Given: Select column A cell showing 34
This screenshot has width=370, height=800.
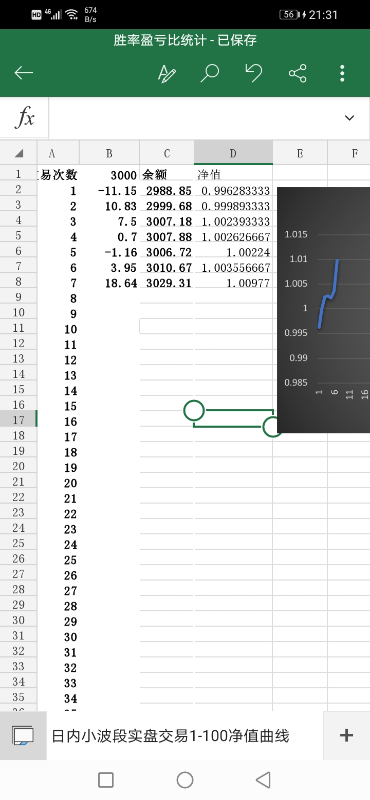Looking at the screenshot, I should point(58,698).
